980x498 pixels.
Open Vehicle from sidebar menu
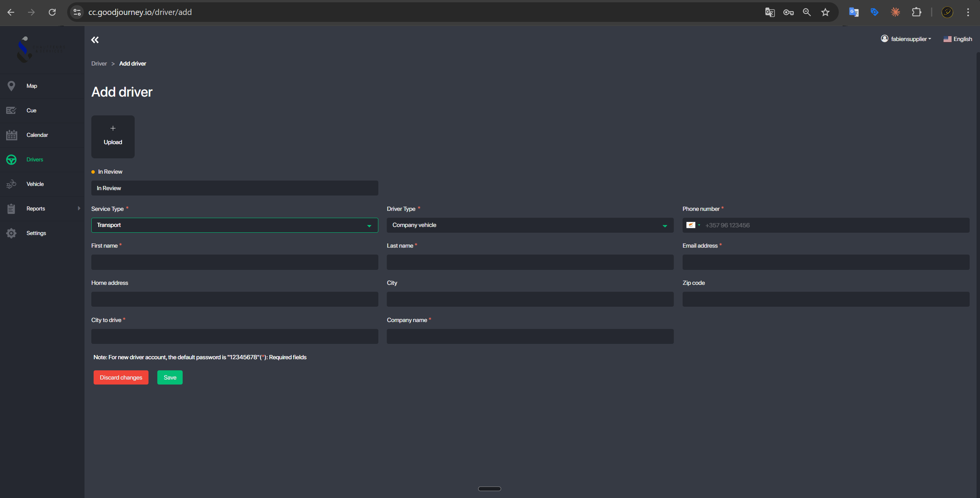(x=35, y=184)
